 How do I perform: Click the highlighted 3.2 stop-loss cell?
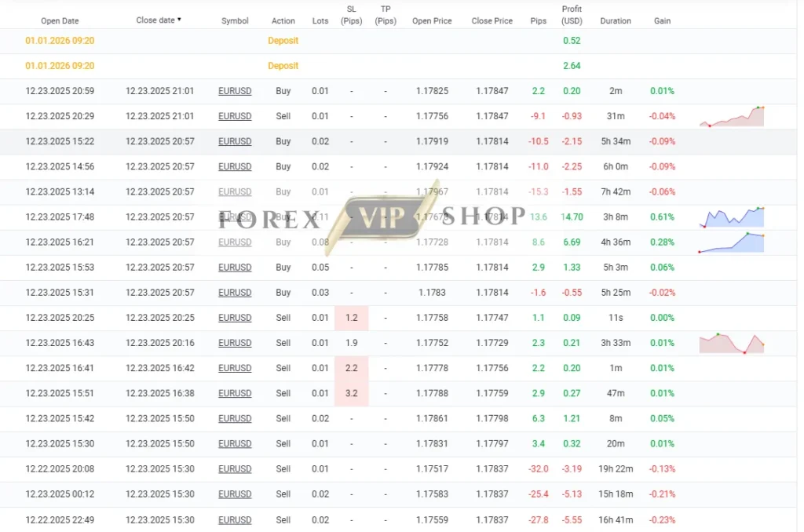(351, 394)
